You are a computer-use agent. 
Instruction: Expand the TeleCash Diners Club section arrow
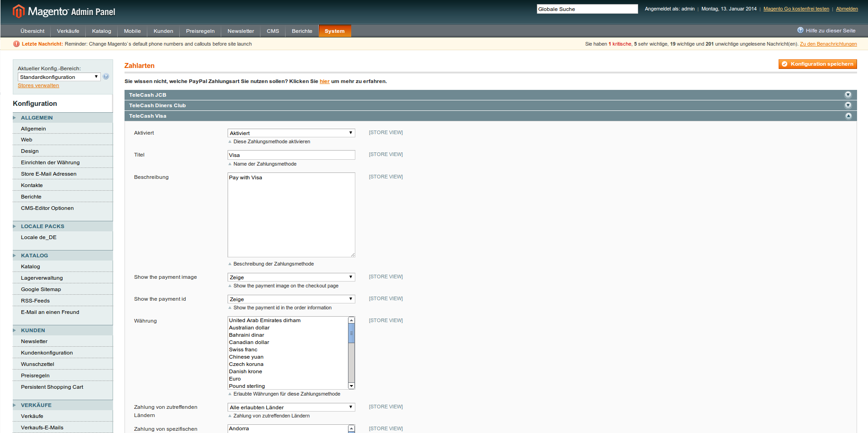click(848, 105)
